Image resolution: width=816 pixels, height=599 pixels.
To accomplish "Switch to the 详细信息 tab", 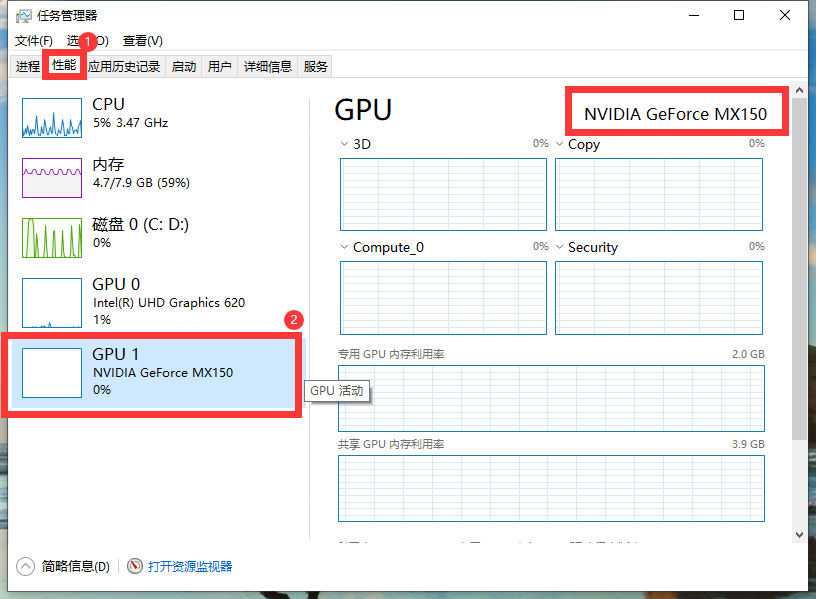I will coord(267,67).
